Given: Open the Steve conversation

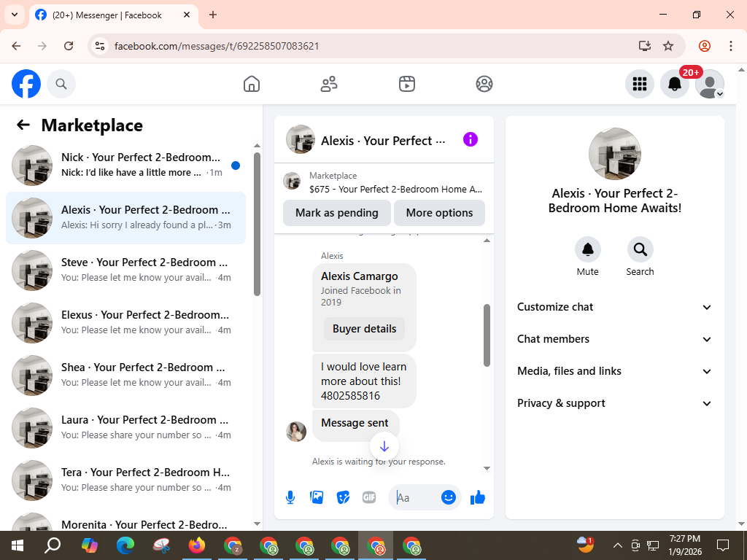Looking at the screenshot, I should [x=125, y=271].
